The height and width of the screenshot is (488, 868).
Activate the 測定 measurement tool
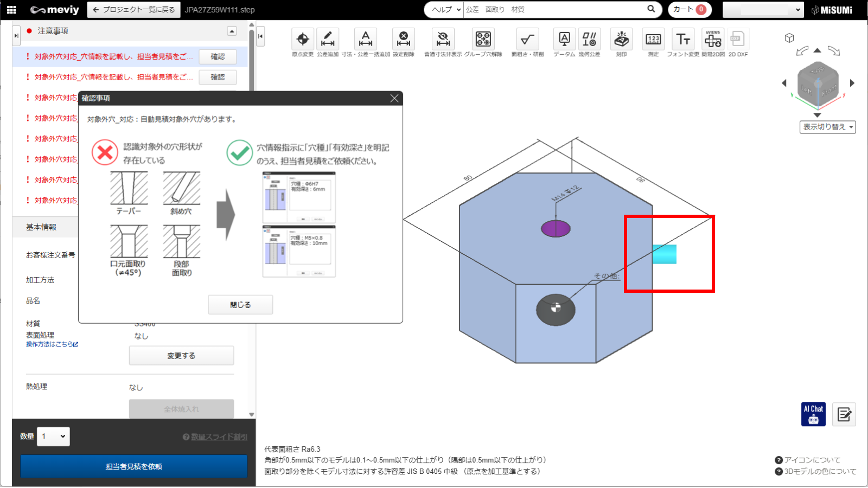653,40
